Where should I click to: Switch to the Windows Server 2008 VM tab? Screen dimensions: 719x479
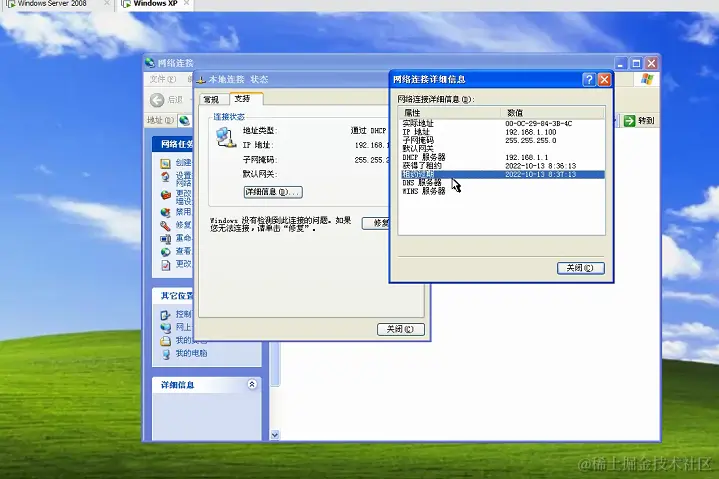[x=51, y=4]
